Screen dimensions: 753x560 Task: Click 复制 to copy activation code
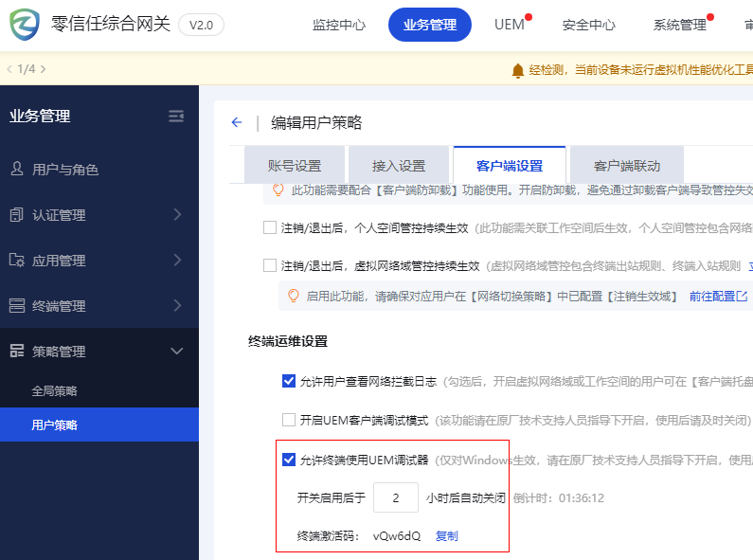point(446,536)
